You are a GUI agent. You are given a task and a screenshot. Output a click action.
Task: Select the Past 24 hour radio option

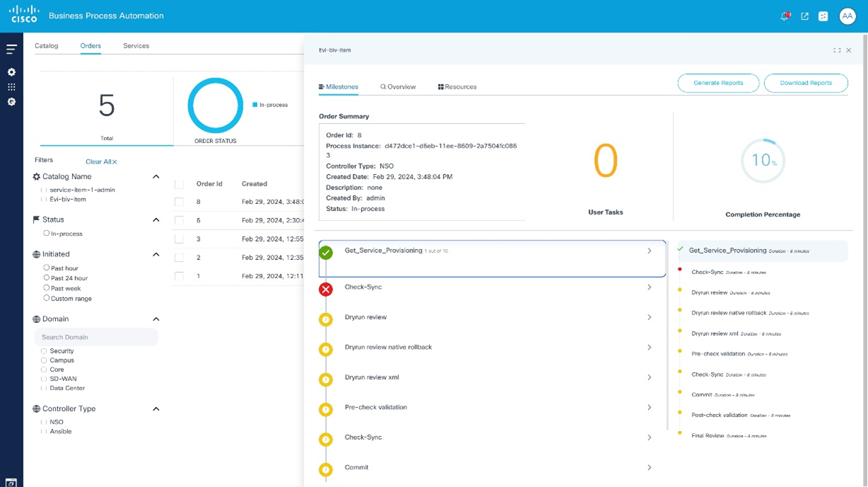[x=47, y=278]
